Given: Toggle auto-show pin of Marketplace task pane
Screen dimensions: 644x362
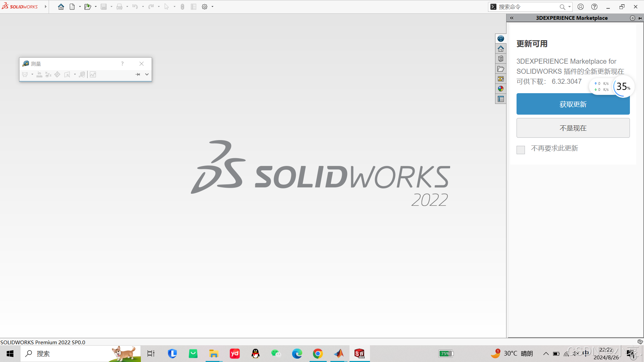Looking at the screenshot, I should point(640,18).
